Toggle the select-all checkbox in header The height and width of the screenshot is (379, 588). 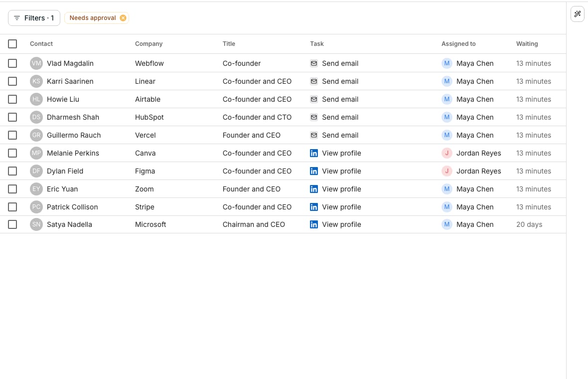coord(12,44)
